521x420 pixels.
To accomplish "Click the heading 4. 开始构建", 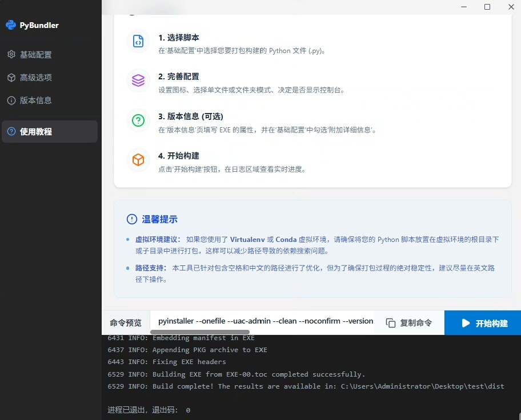I will click(x=179, y=156).
